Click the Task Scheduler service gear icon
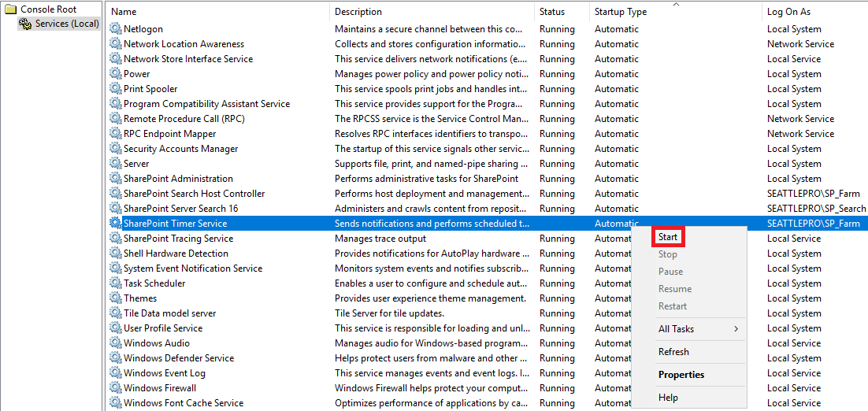 coord(116,283)
